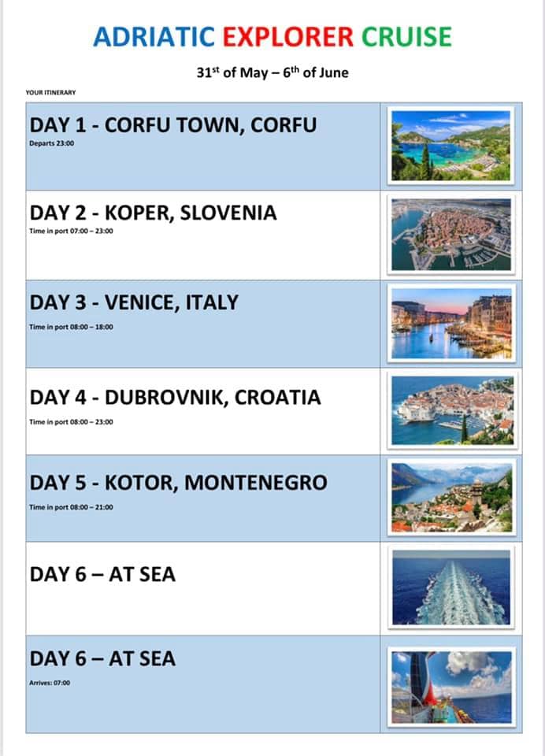The image size is (545, 756).
Task: Open the Kotor bay photo thumbnail
Action: (451, 497)
